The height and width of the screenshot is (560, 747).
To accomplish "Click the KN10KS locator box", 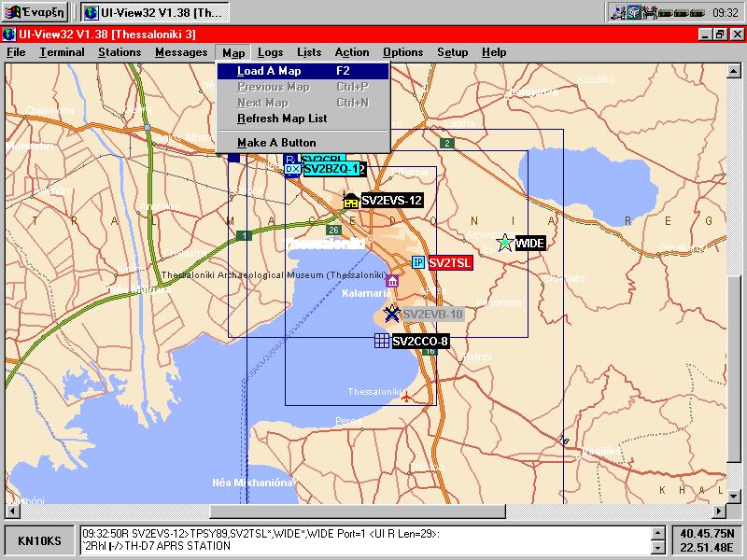I will [x=39, y=541].
